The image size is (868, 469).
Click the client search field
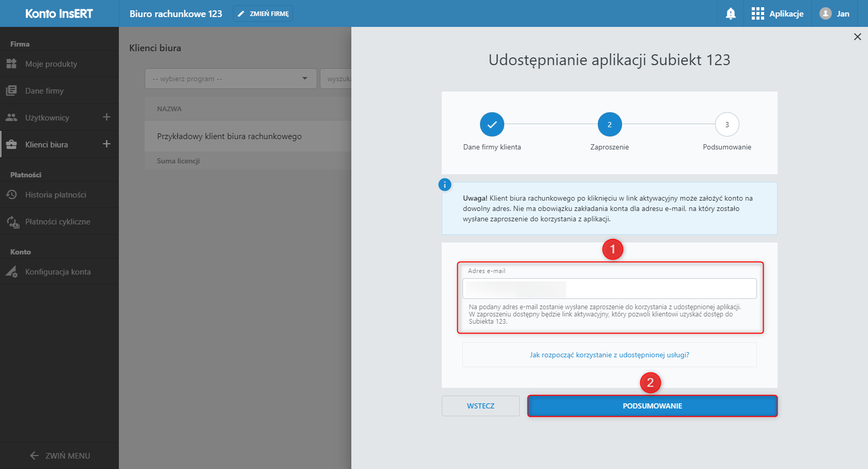click(x=336, y=79)
